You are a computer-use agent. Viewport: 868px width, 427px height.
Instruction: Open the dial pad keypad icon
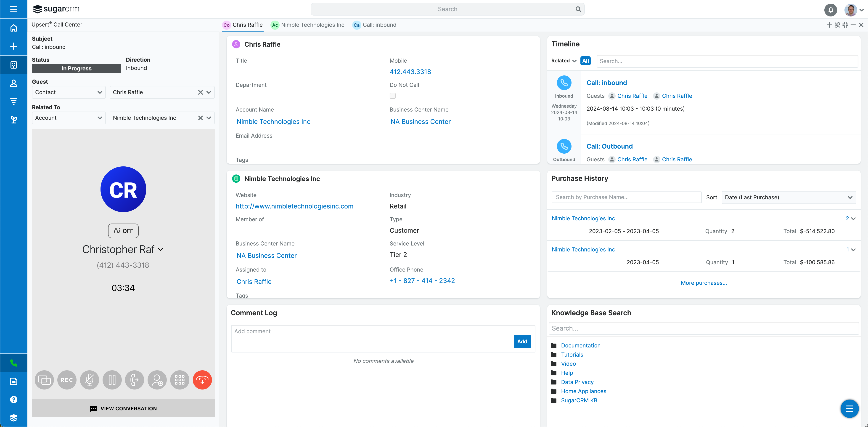pos(180,380)
